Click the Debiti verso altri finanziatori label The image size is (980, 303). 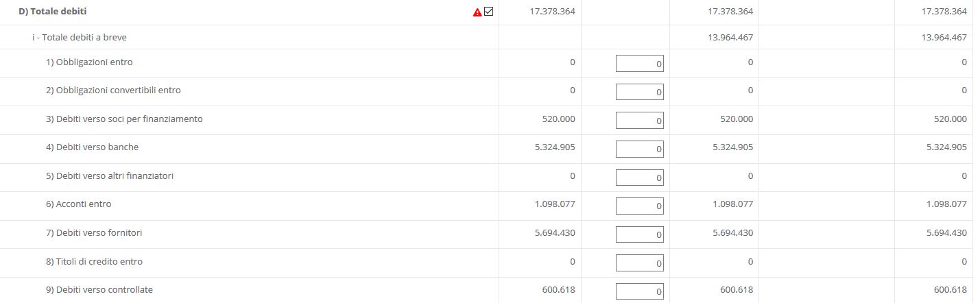[x=110, y=176]
